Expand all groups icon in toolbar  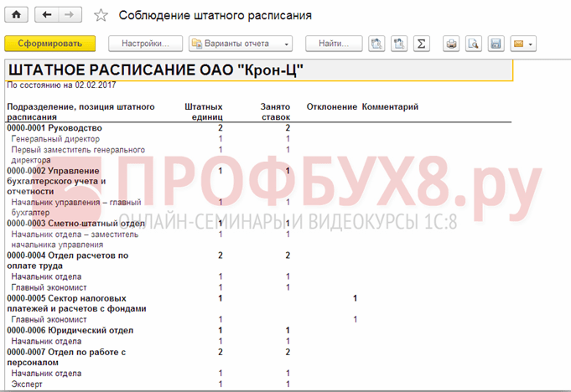376,44
